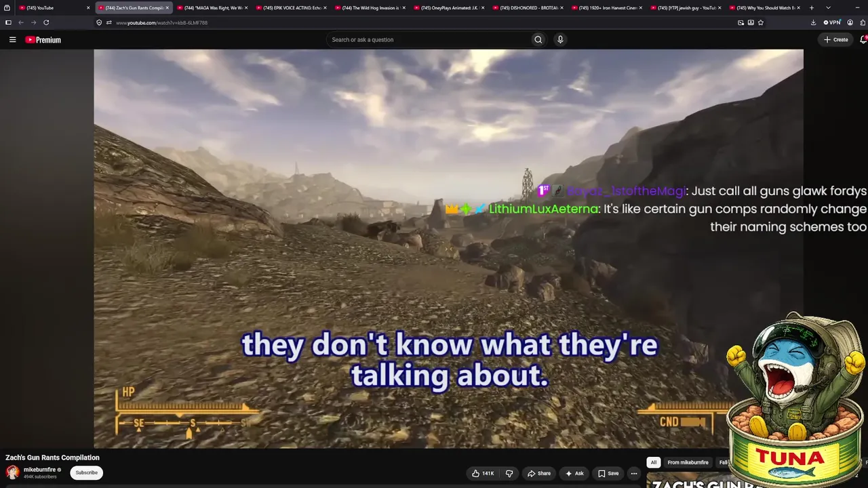Viewport: 868px width, 488px height.
Task: Select the "From mikeburnfire" filter chip
Action: pyautogui.click(x=688, y=462)
